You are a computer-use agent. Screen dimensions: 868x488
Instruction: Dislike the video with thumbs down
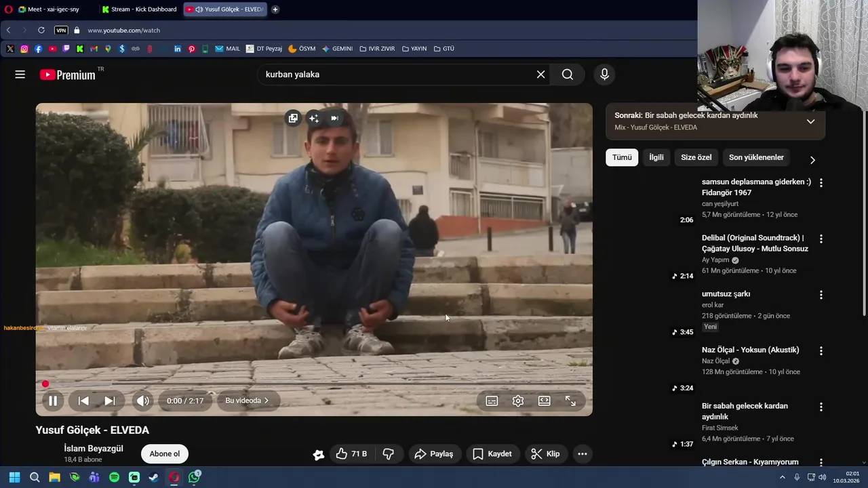click(x=389, y=454)
